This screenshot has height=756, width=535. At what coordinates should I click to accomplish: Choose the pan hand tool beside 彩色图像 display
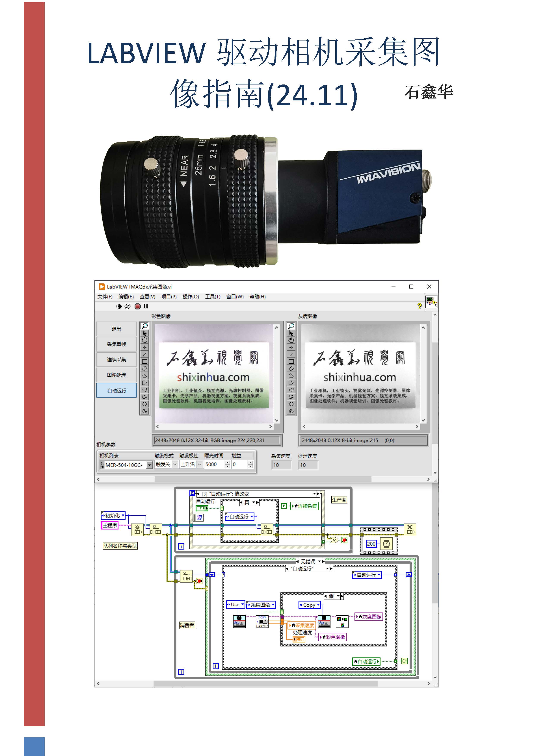click(x=144, y=340)
